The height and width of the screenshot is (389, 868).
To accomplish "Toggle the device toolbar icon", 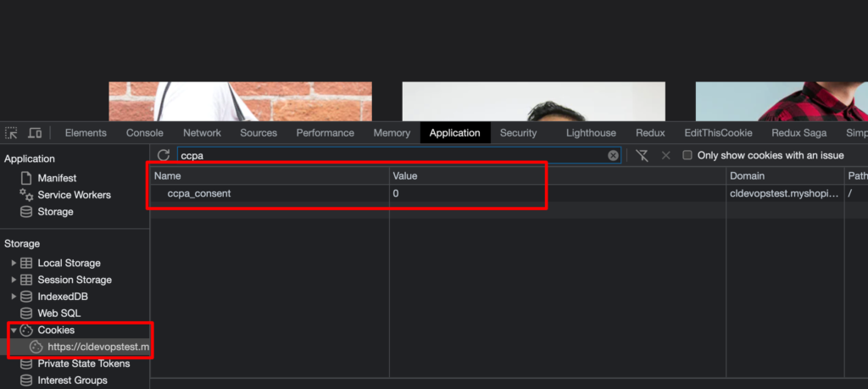I will click(35, 133).
